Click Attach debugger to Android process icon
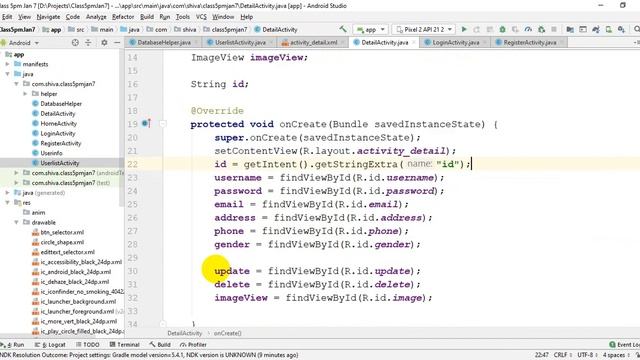This screenshot has width=640, height=360. [x=541, y=29]
